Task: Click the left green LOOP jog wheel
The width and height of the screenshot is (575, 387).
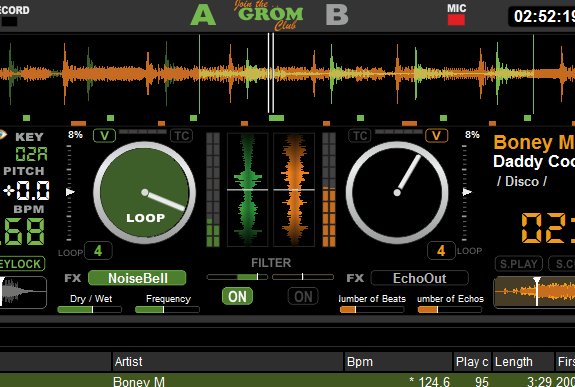Action: point(144,193)
